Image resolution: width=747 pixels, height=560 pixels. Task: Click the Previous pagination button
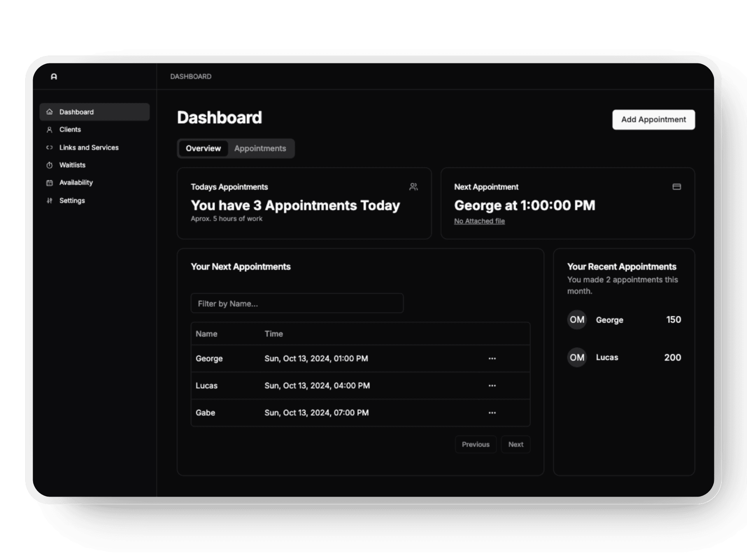click(x=475, y=444)
